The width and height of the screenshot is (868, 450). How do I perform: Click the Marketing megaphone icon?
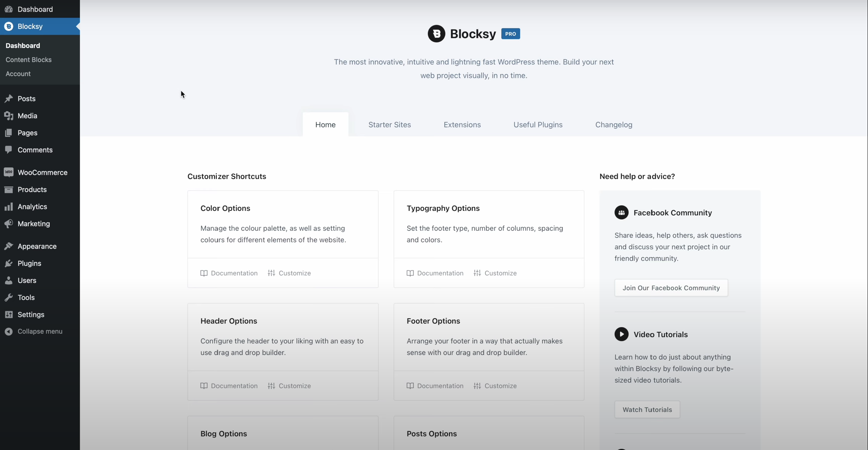(9, 223)
